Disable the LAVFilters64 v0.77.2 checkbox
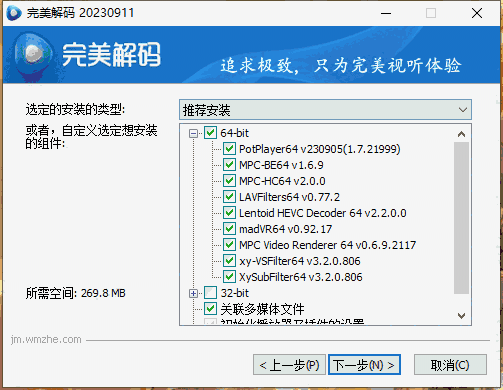Viewport: 503px width, 390px height. pyautogui.click(x=229, y=197)
